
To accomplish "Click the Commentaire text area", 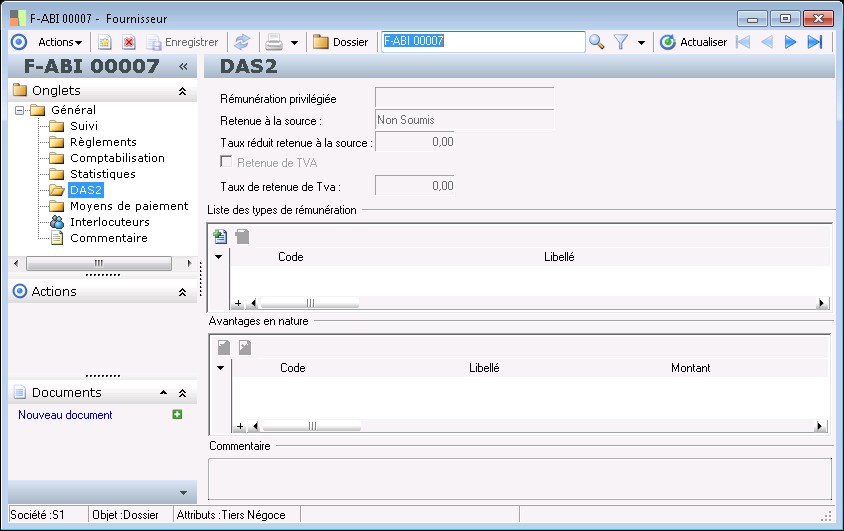I will coord(519,477).
